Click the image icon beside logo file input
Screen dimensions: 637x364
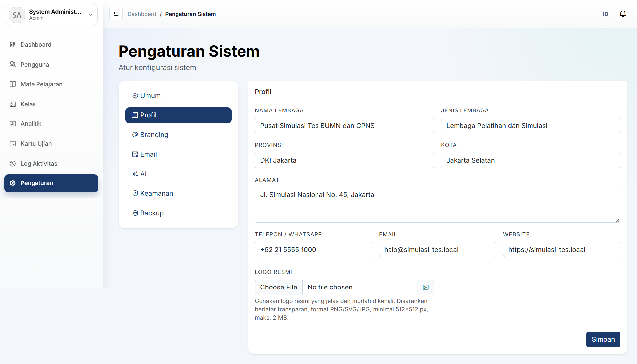coord(426,287)
